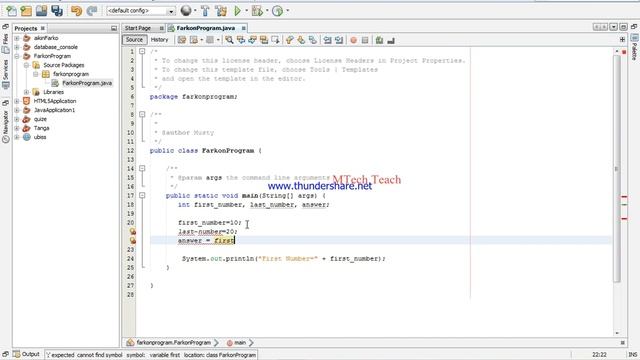Click the Undo toolbar icon
The width and height of the screenshot is (640, 360).
pos(76,11)
